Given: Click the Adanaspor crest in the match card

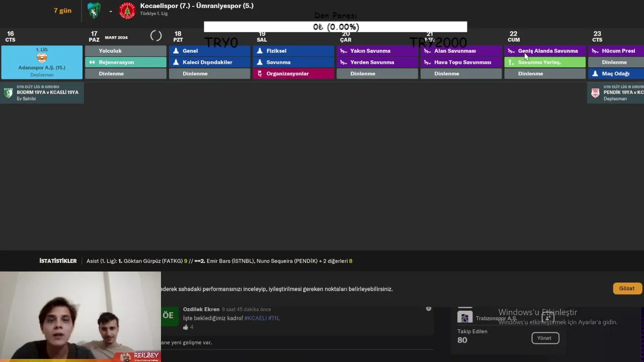Looking at the screenshot, I should (x=42, y=58).
